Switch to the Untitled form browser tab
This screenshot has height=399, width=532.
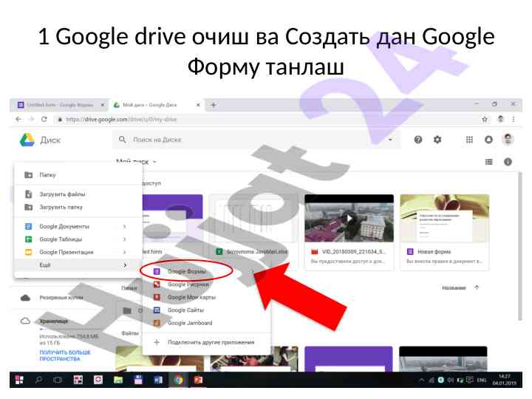coord(60,105)
